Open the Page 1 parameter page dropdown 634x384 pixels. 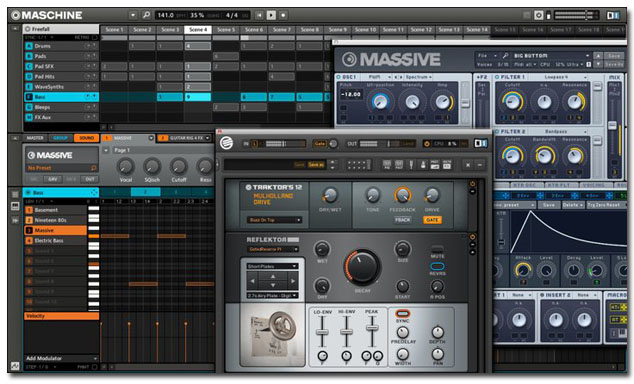pos(106,150)
